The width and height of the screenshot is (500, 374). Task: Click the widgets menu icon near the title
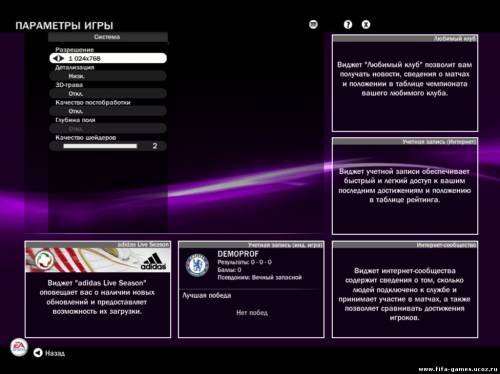pos(313,24)
